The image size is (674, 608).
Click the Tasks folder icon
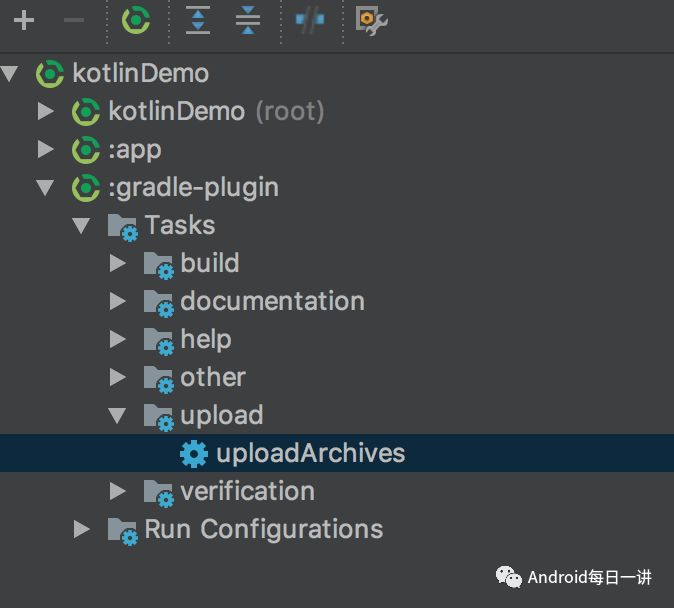tap(123, 227)
